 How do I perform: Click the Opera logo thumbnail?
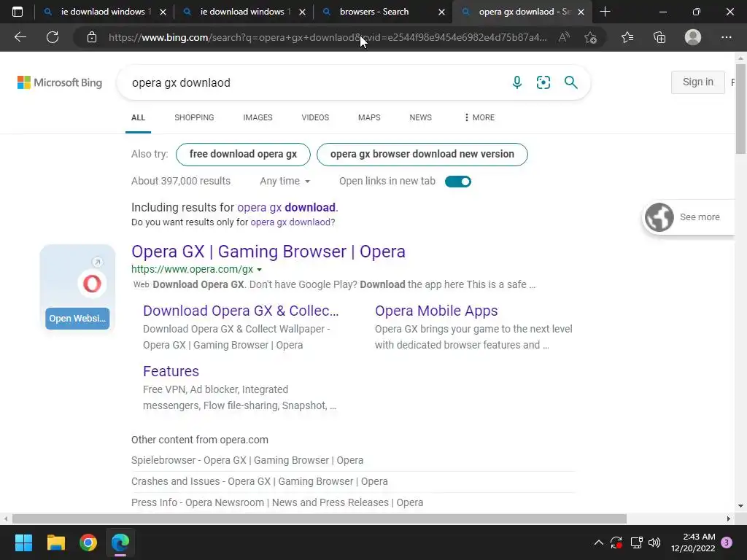pos(92,284)
